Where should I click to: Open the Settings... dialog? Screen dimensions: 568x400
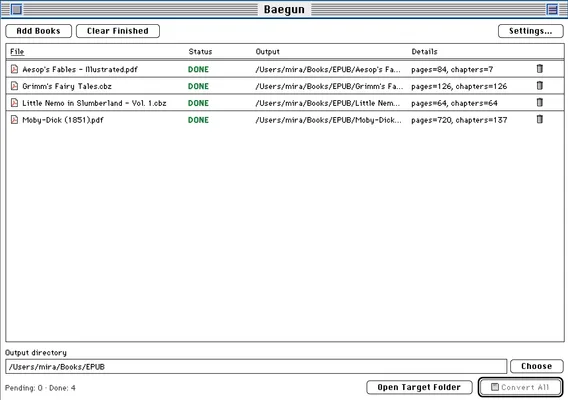point(531,31)
